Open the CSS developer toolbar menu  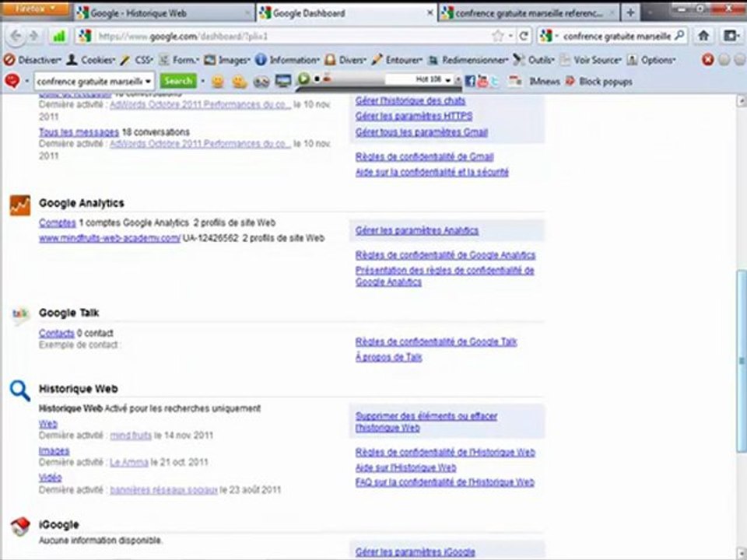[x=137, y=60]
